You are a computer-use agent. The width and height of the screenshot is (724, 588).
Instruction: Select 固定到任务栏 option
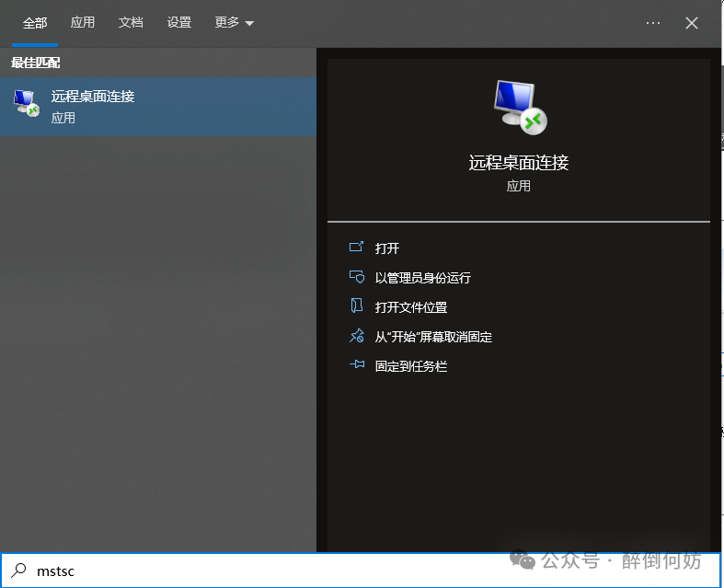tap(410, 365)
